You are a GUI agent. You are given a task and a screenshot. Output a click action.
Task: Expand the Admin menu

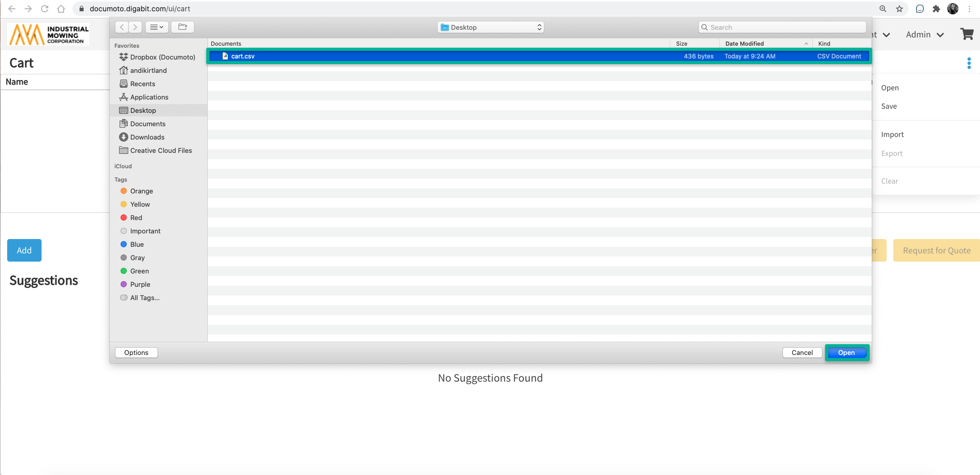click(x=925, y=34)
